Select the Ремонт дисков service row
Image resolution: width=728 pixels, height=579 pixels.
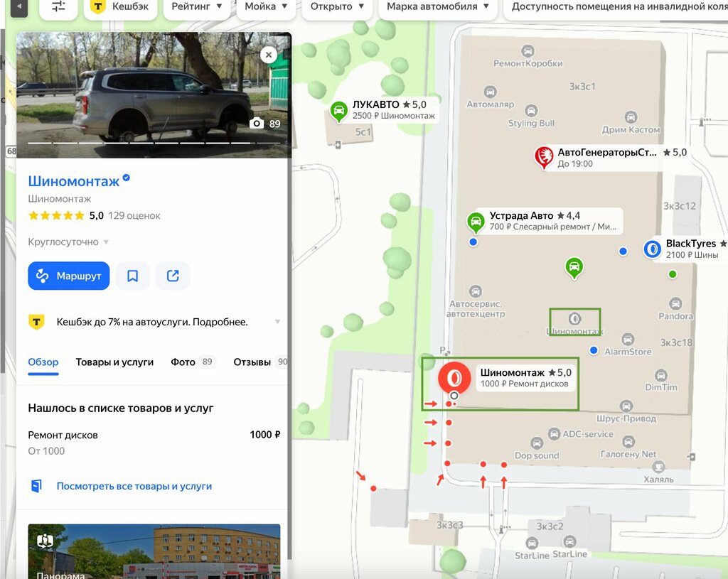tap(154, 443)
